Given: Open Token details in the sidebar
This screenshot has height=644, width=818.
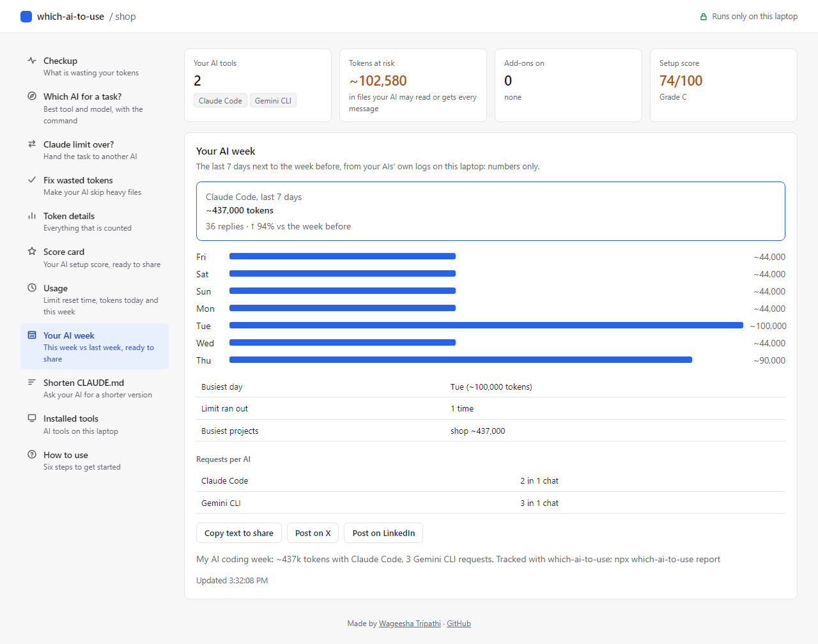Looking at the screenshot, I should point(95,222).
